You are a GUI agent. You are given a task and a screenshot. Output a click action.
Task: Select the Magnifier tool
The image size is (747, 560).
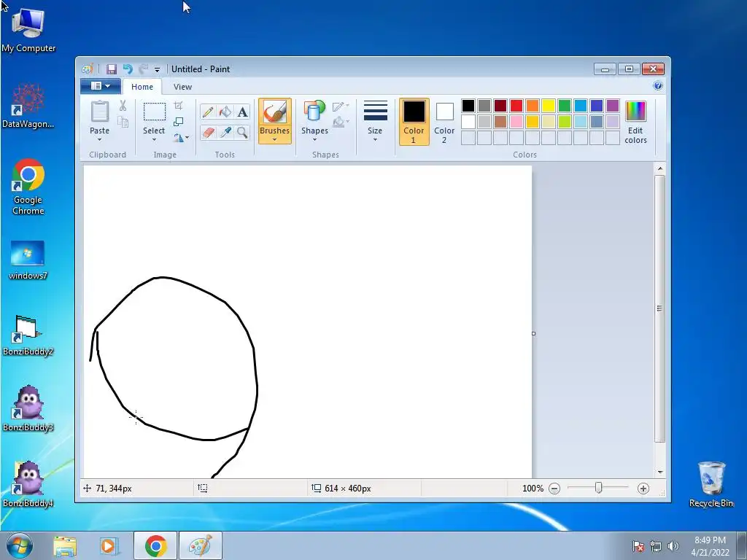pos(242,132)
